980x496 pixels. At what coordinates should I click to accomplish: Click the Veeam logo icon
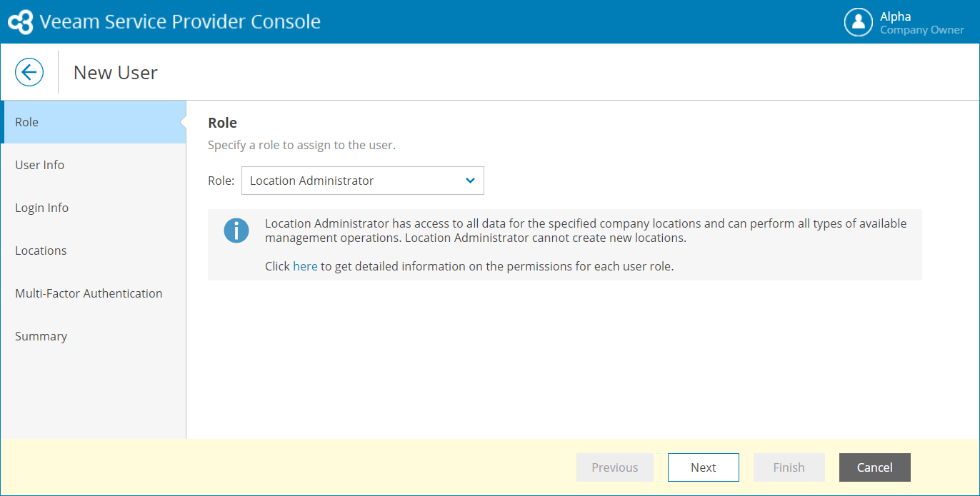[20, 22]
